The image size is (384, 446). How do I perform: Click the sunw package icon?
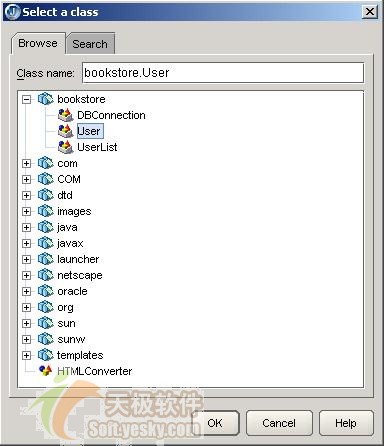[x=45, y=339]
